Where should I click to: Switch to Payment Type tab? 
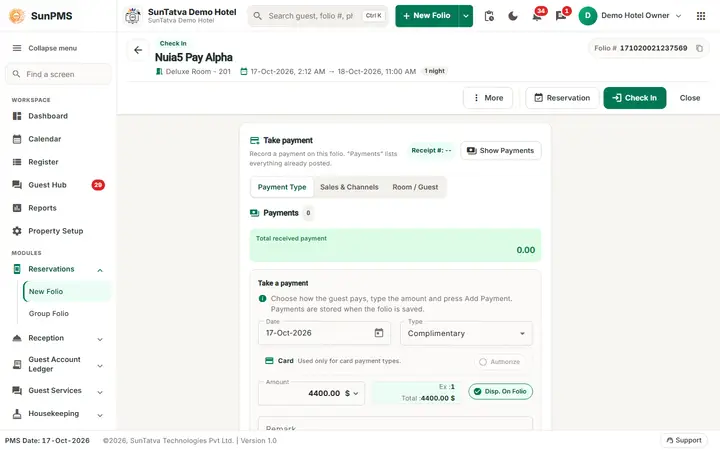(x=282, y=187)
